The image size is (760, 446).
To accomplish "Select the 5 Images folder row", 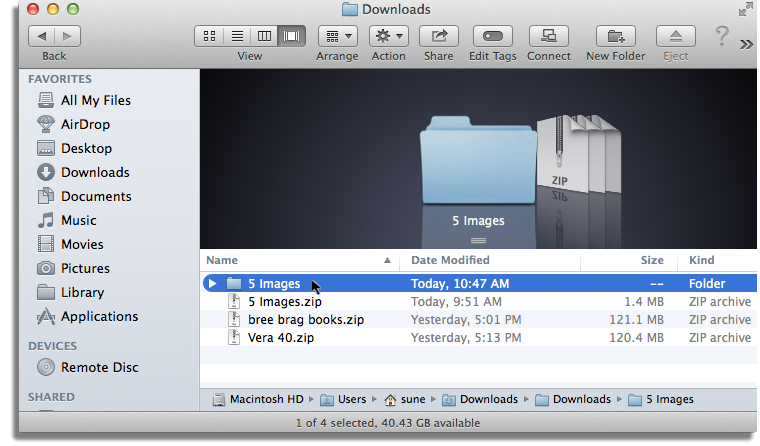I will pos(479,283).
